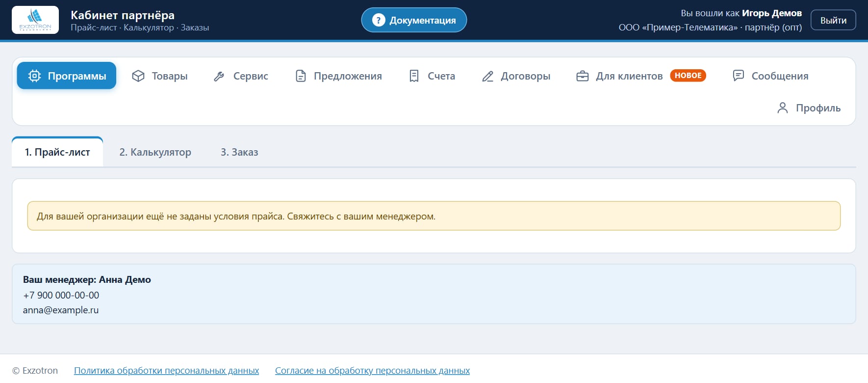The image size is (868, 383).
Task: Open the Договоры section label
Action: [x=525, y=76]
